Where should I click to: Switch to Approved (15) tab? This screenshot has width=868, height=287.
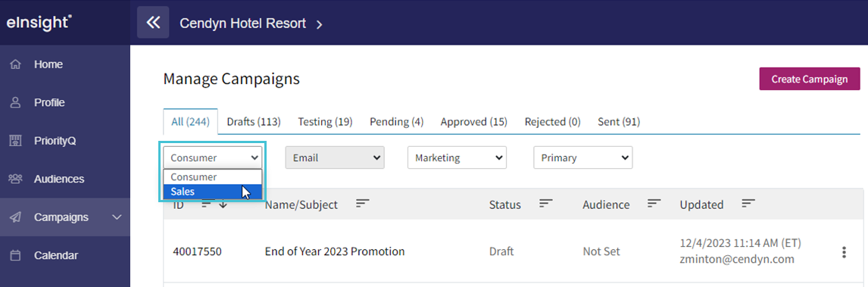coord(474,122)
